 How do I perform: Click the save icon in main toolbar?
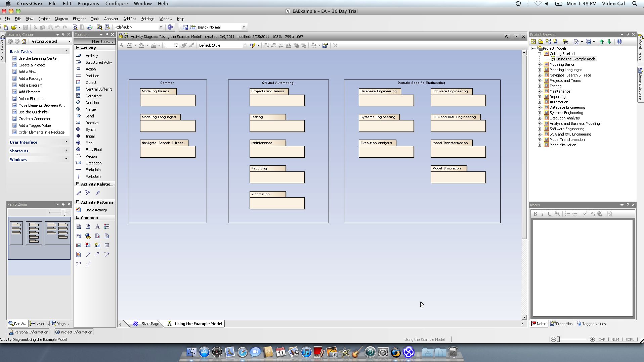coord(25,27)
